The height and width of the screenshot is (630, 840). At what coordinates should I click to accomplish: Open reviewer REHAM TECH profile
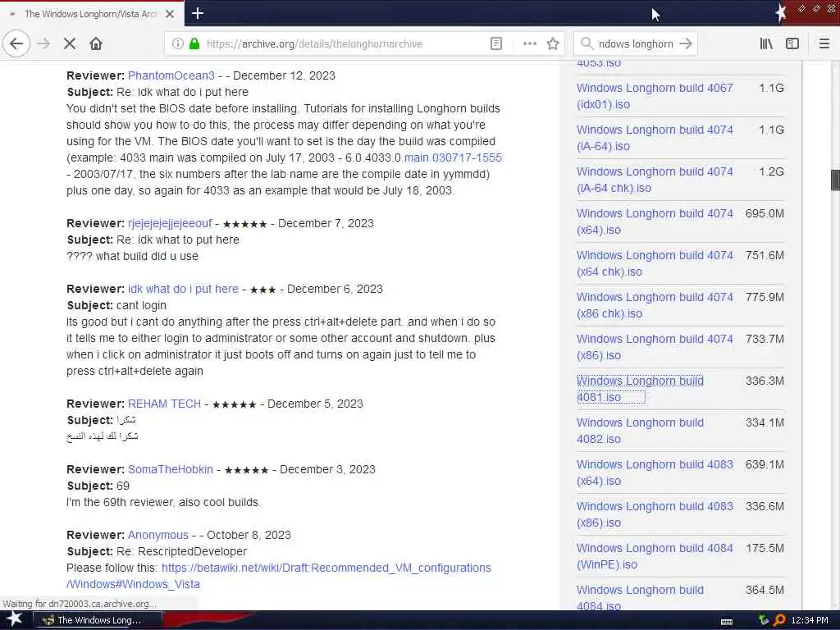coord(164,404)
